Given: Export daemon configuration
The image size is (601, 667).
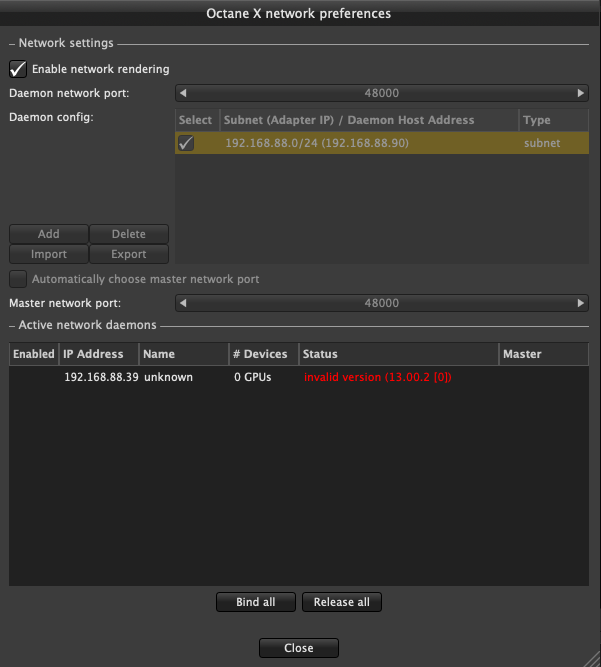Looking at the screenshot, I should (129, 254).
